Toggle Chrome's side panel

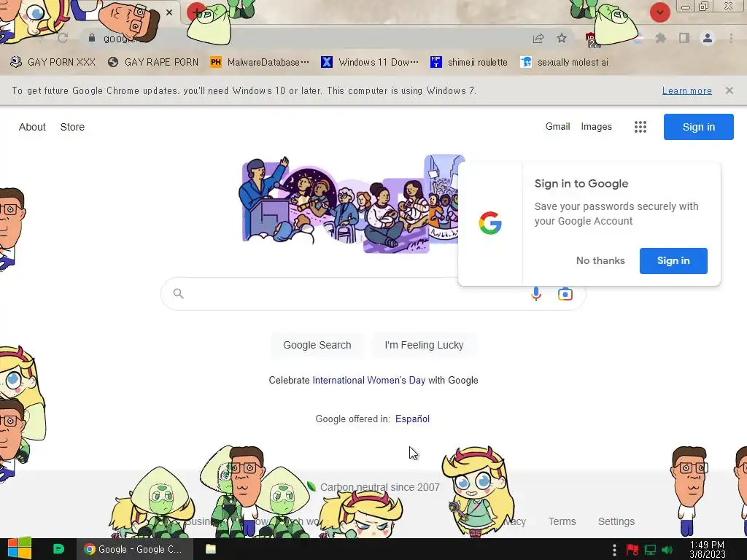[x=684, y=38]
